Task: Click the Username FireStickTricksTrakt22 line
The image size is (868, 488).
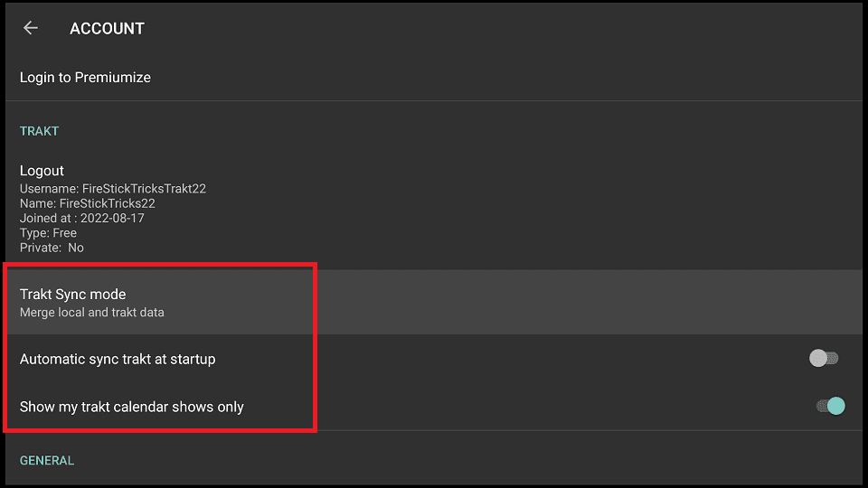Action: click(x=113, y=189)
